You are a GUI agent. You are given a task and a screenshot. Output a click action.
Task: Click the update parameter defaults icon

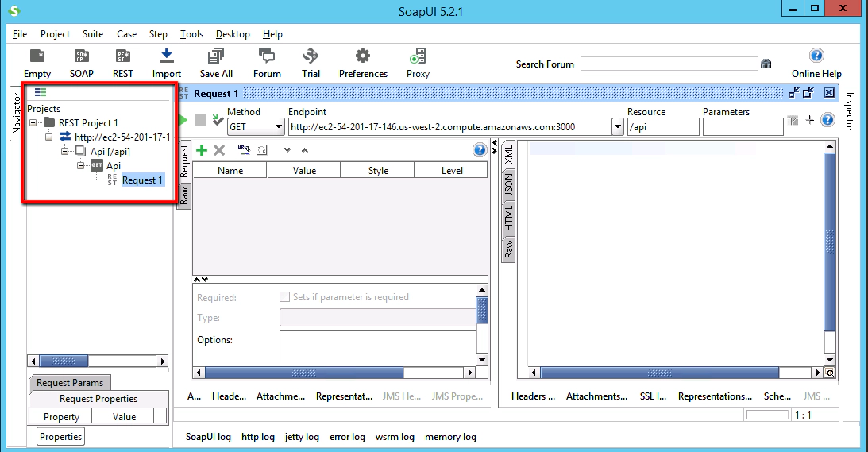point(262,149)
